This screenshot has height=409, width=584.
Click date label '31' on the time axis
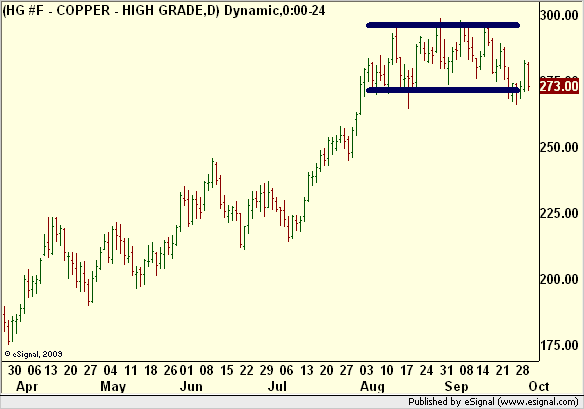446,370
